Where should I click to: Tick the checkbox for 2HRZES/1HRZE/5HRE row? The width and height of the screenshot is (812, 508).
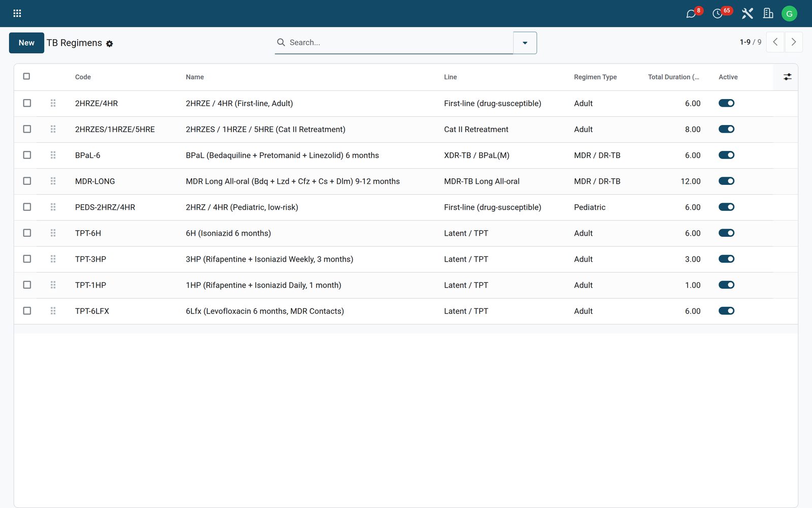(x=27, y=129)
